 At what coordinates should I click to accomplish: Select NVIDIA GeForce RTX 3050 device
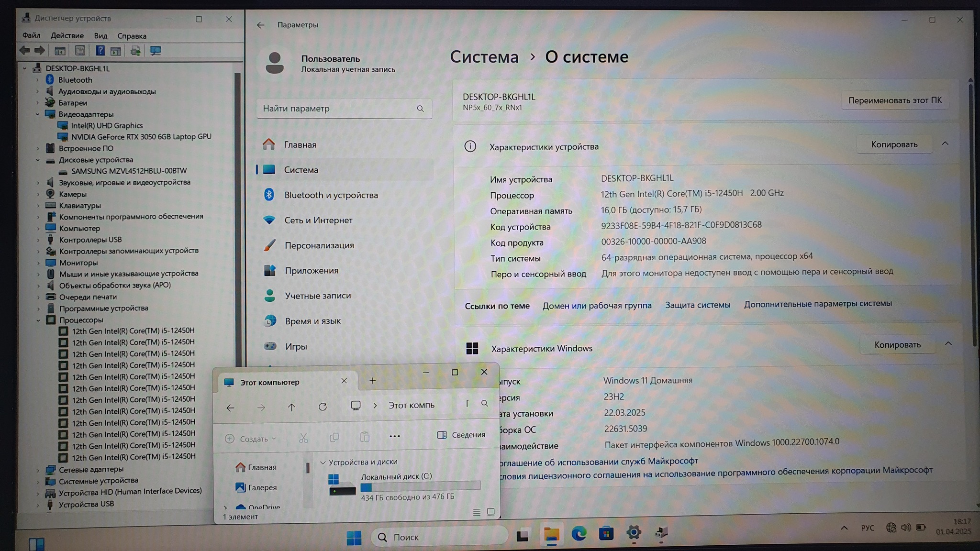tap(141, 137)
